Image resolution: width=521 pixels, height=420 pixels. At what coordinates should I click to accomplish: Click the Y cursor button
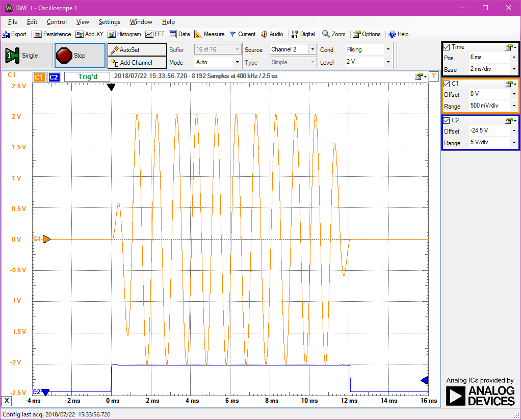click(x=434, y=76)
